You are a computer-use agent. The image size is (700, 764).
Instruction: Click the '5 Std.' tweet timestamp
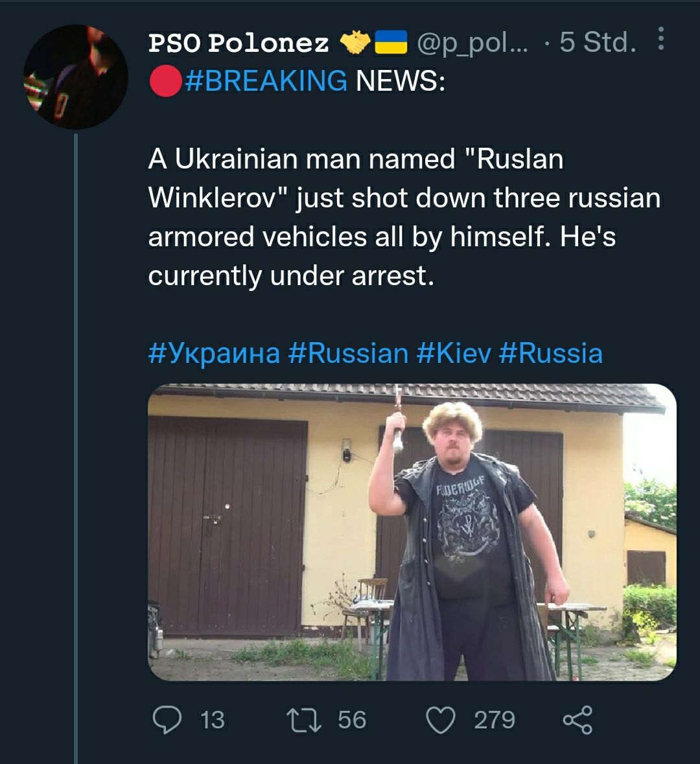[598, 43]
